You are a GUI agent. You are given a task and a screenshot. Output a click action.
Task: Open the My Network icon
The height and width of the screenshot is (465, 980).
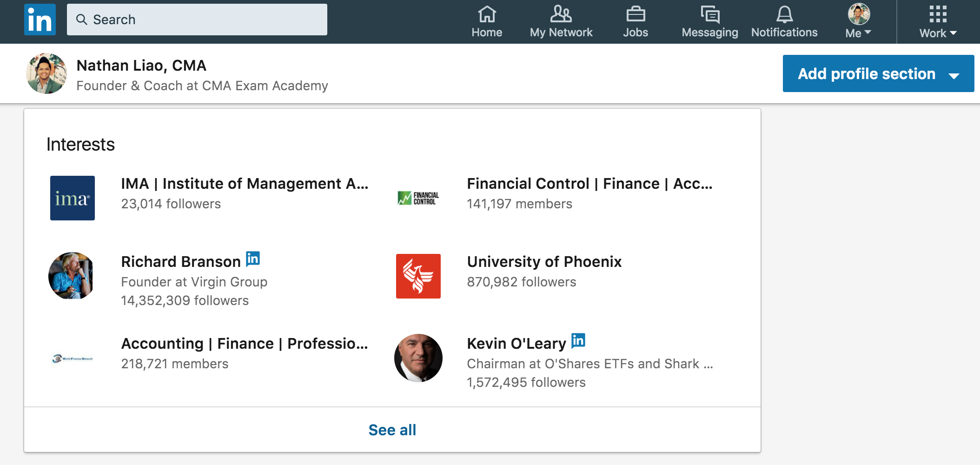tap(561, 14)
